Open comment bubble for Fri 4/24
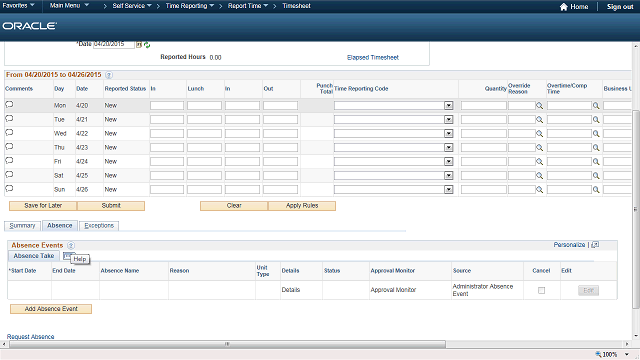 (9, 160)
